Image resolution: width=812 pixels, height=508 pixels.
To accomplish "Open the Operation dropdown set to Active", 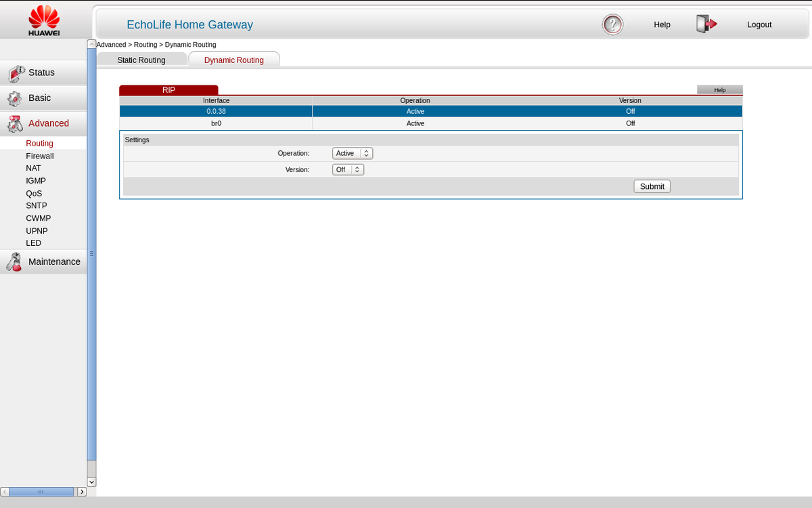I will click(x=352, y=153).
